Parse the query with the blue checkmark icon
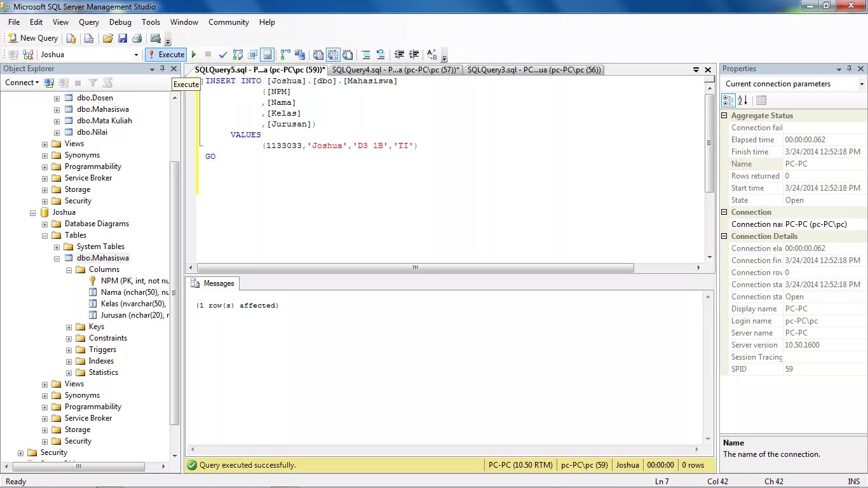Image resolution: width=868 pixels, height=488 pixels. pos(222,55)
